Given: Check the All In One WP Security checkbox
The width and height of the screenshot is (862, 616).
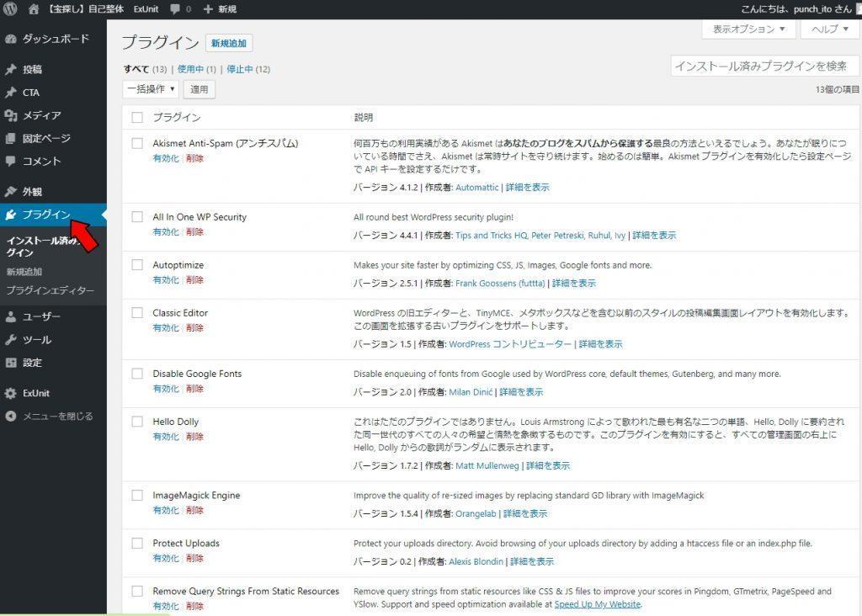Looking at the screenshot, I should (x=137, y=217).
